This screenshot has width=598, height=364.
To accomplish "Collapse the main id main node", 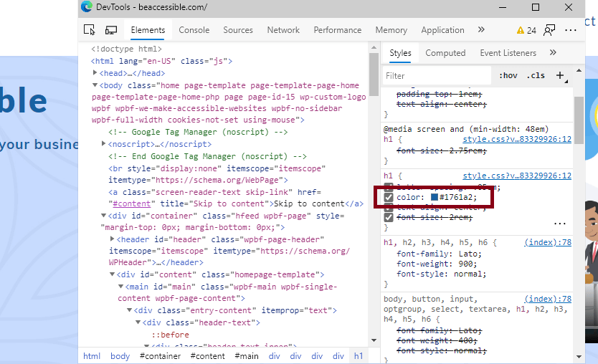I will click(120, 286).
